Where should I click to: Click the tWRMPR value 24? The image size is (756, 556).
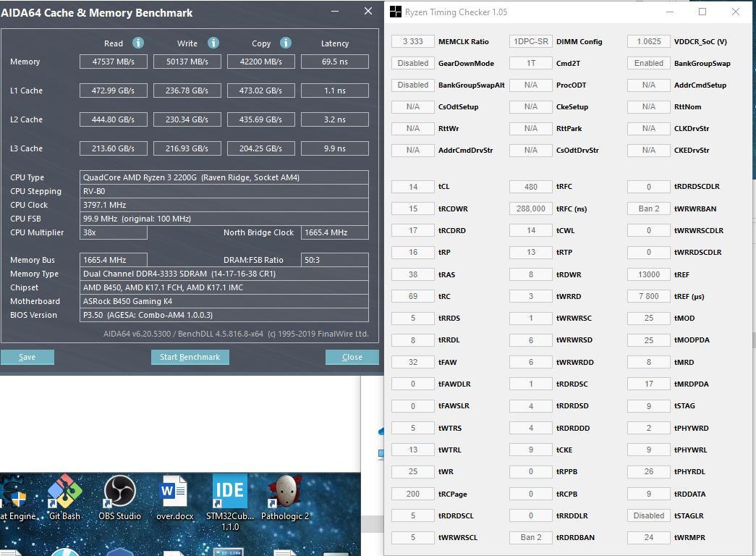pyautogui.click(x=648, y=537)
